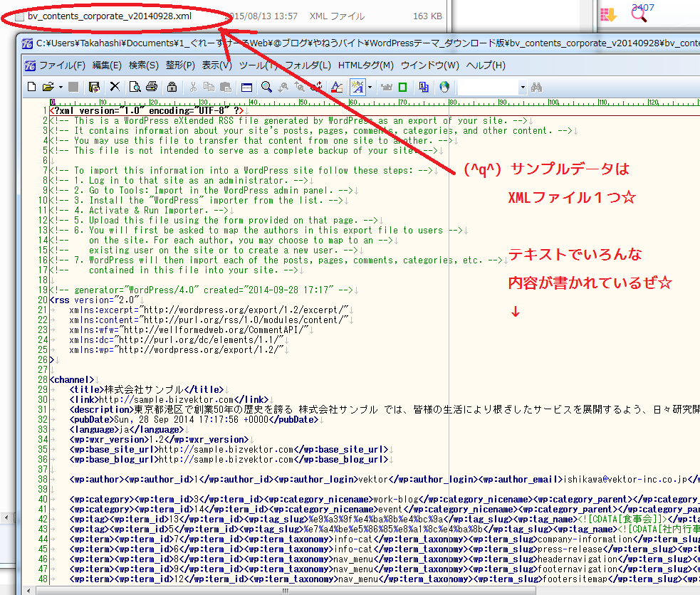Open Find with the magnifier icon
This screenshot has width=700, height=595.
[266, 87]
